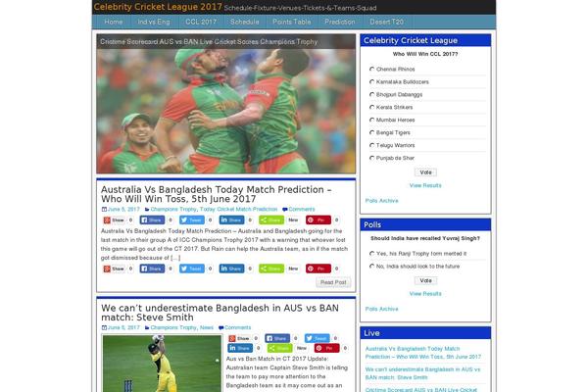Click Twitter Tweet button below prediction post excerpt
This screenshot has height=392, width=588.
point(192,269)
